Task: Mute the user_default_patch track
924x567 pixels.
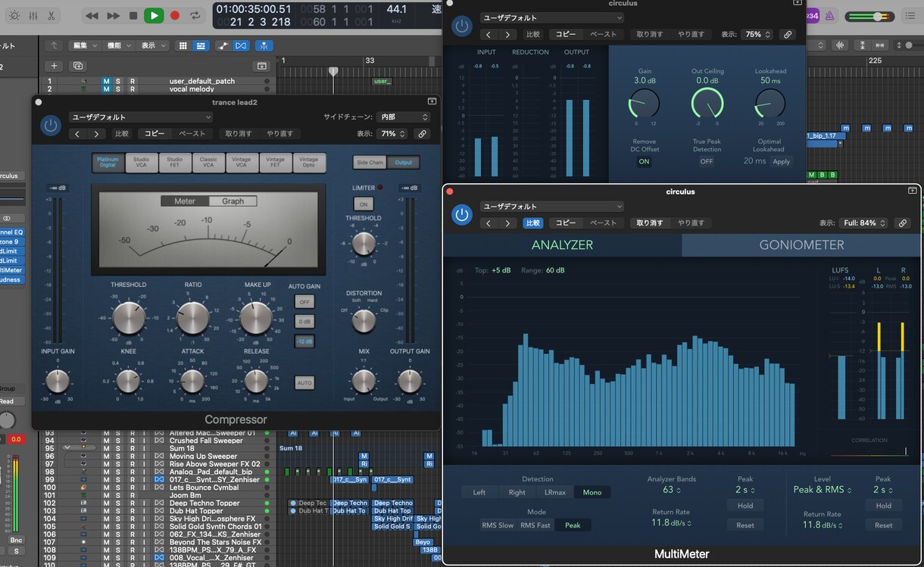Action: [x=106, y=81]
